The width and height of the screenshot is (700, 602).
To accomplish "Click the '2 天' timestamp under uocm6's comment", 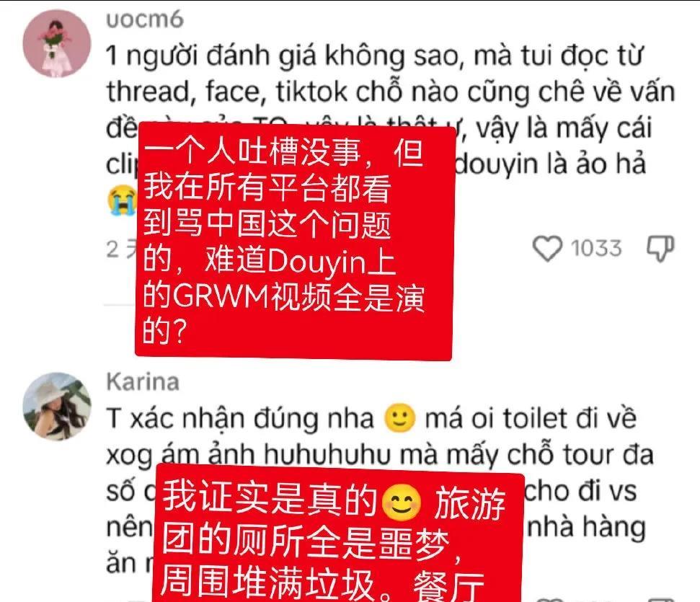I will [x=121, y=249].
